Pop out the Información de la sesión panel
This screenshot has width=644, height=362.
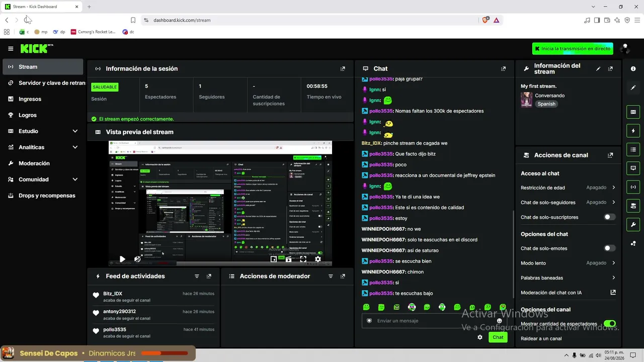[343, 69]
